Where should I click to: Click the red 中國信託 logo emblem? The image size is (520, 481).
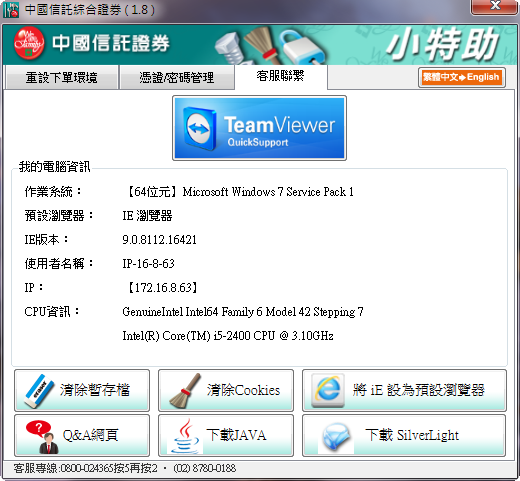(29, 44)
